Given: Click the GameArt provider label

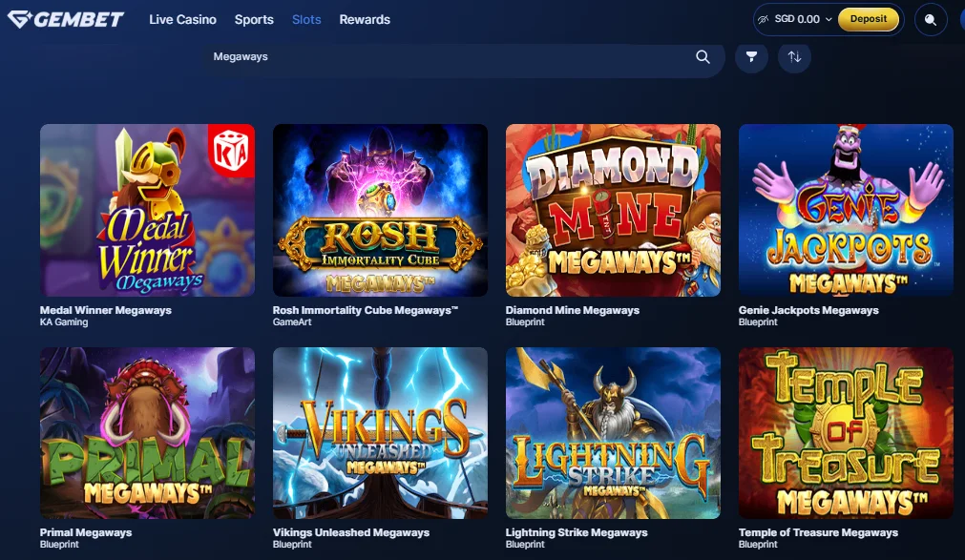Looking at the screenshot, I should (x=292, y=321).
